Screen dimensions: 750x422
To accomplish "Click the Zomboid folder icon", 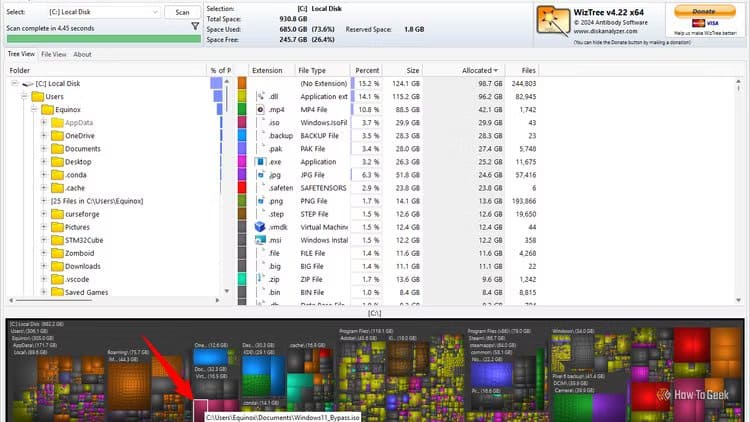I will [x=57, y=253].
